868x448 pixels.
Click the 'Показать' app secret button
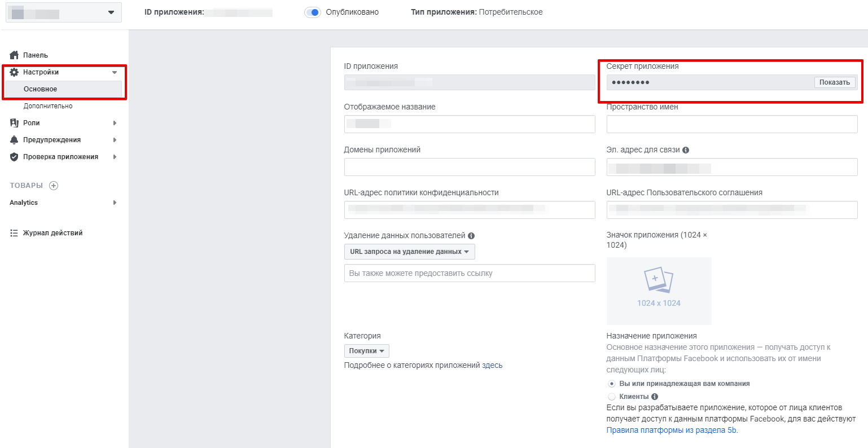834,82
